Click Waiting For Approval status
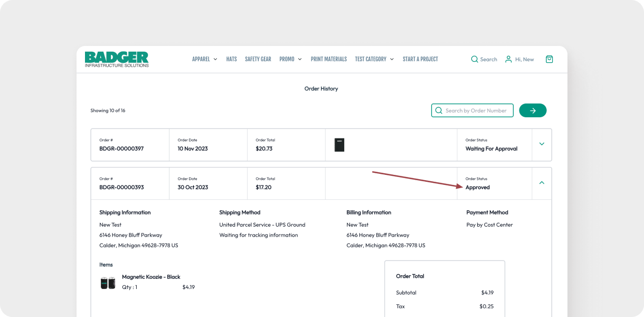The height and width of the screenshot is (317, 644). (491, 148)
